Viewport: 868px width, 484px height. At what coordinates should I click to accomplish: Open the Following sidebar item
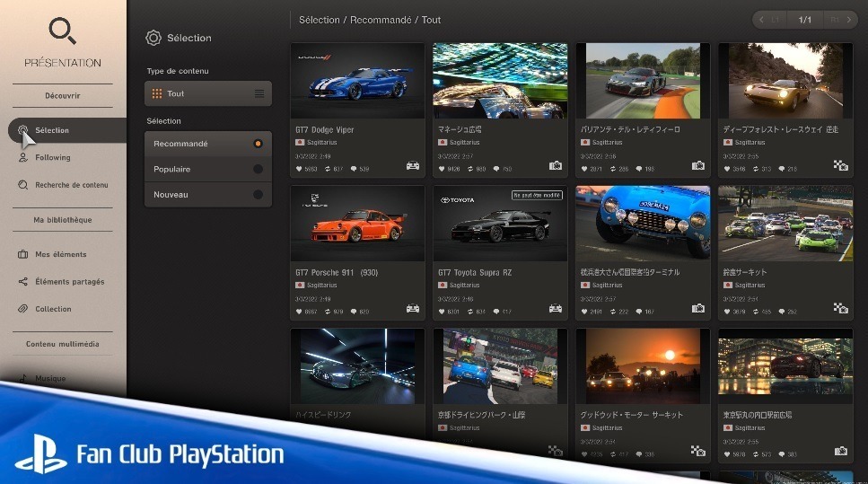coord(53,157)
